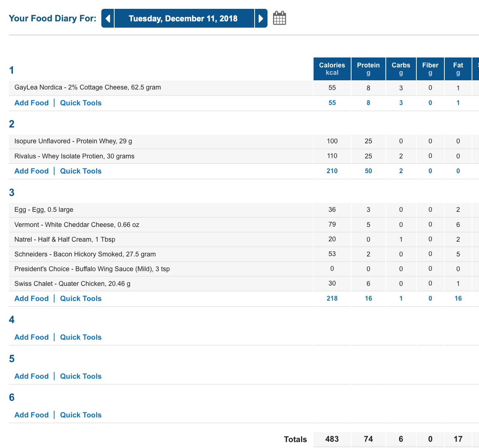Screen dimensions: 479x448
Task: Click the Calories column header
Action: (332, 69)
